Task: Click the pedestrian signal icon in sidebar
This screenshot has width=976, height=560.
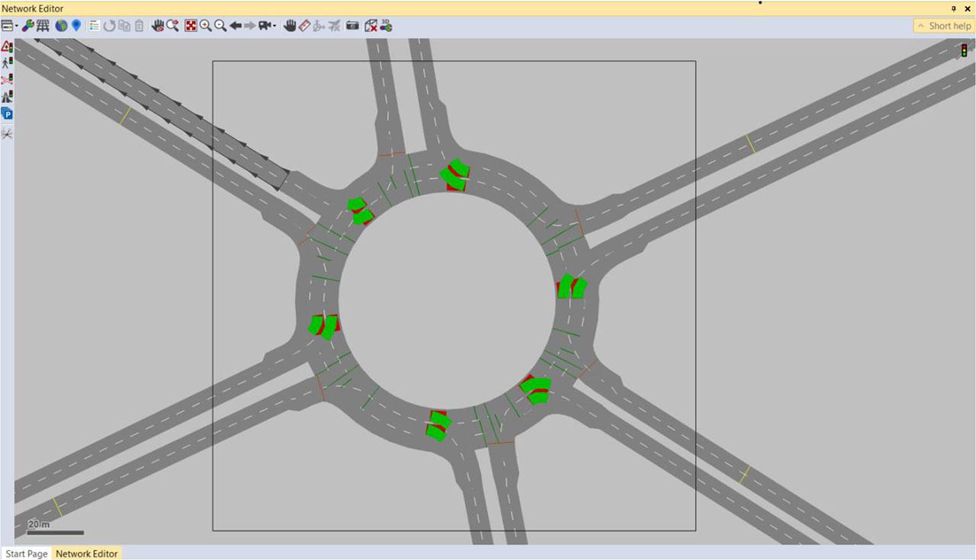Action: [x=7, y=62]
